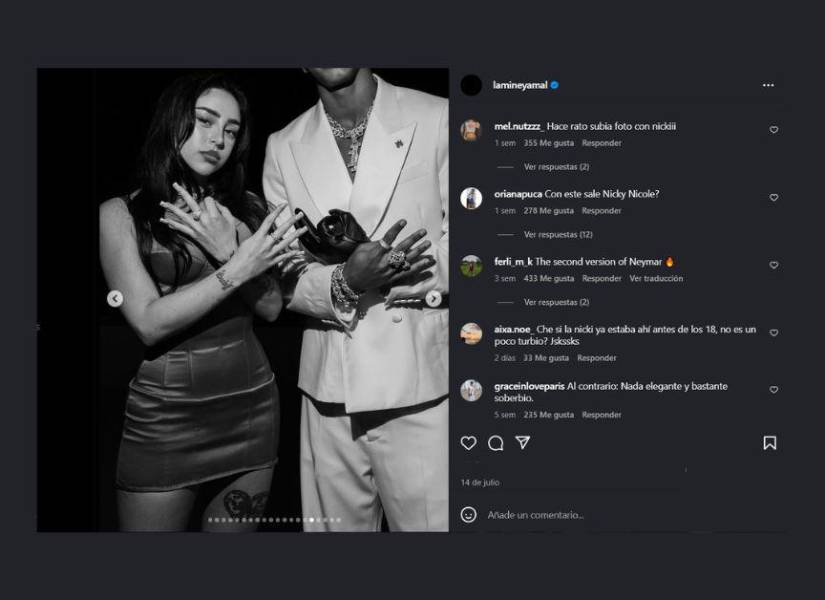Like mel.nutzzz_'s comment with the heart
Screen dimensions: 825x600
point(772,129)
